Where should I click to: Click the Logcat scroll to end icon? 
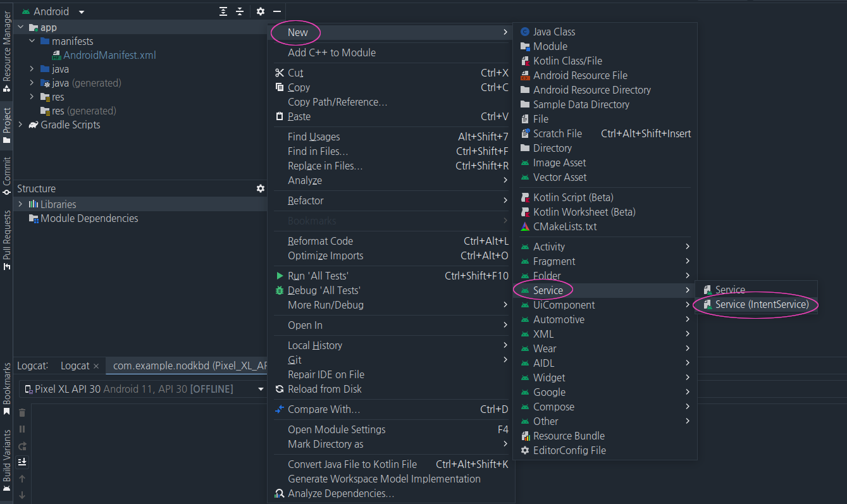22,462
